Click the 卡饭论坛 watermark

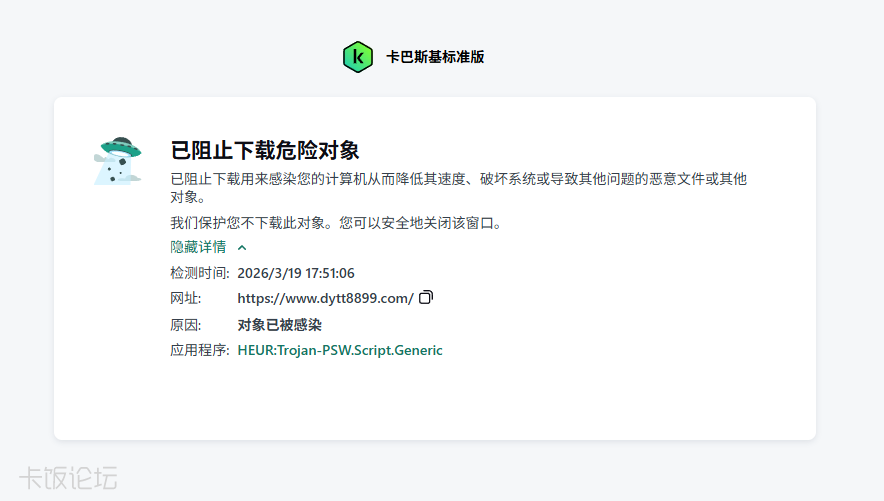(x=68, y=478)
